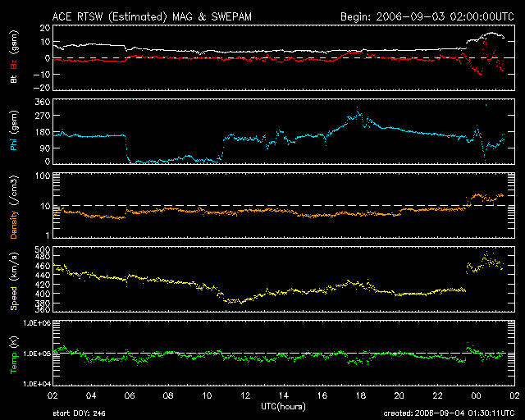This screenshot has height=420, width=525.
Task: Click the "100" tick on the Density axis
Action: (x=43, y=176)
